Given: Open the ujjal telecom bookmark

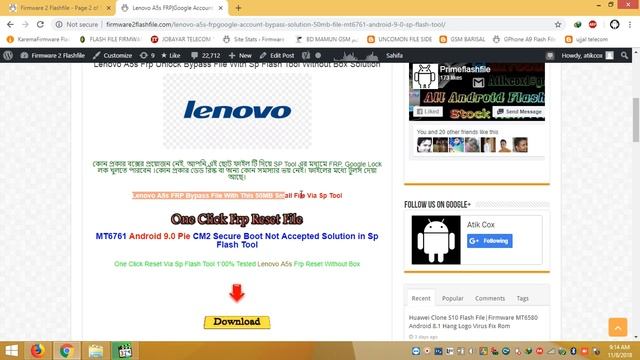Looking at the screenshot, I should point(587,39).
